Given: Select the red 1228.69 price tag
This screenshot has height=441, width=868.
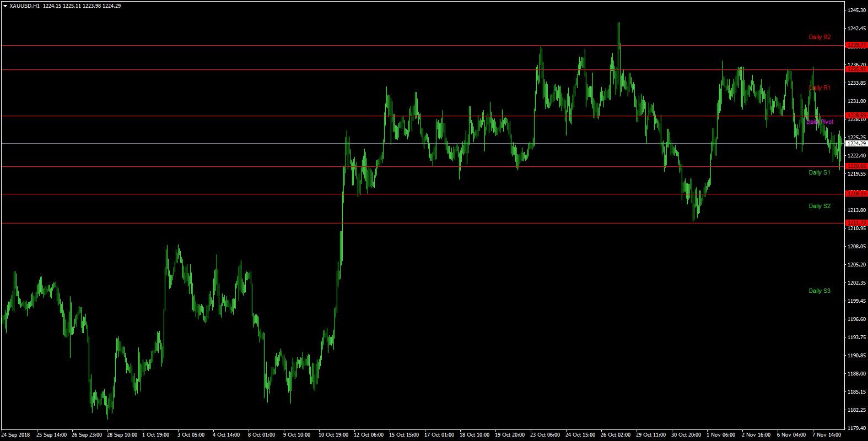Looking at the screenshot, I should pyautogui.click(x=856, y=116).
